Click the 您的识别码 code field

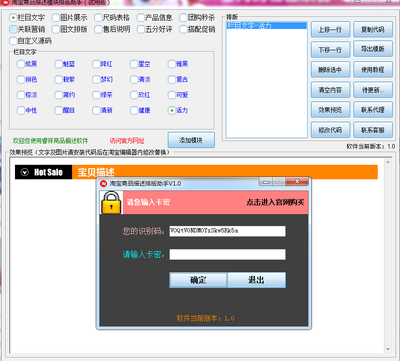click(227, 231)
